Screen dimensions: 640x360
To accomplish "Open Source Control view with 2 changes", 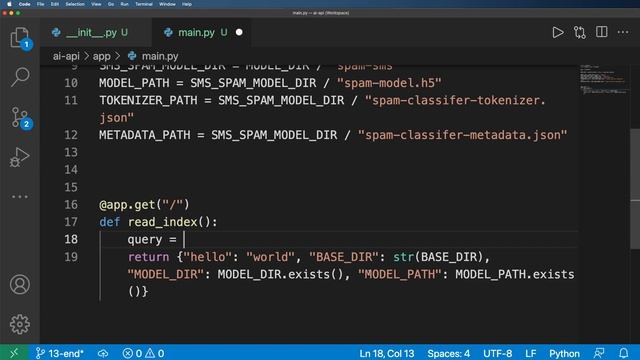I will (x=20, y=118).
